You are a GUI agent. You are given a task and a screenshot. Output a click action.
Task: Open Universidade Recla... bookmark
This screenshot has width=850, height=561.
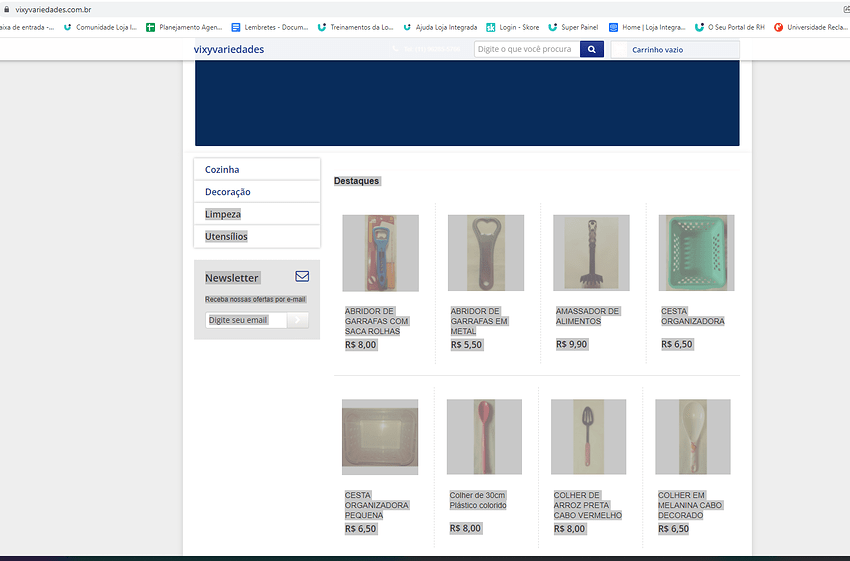811,27
